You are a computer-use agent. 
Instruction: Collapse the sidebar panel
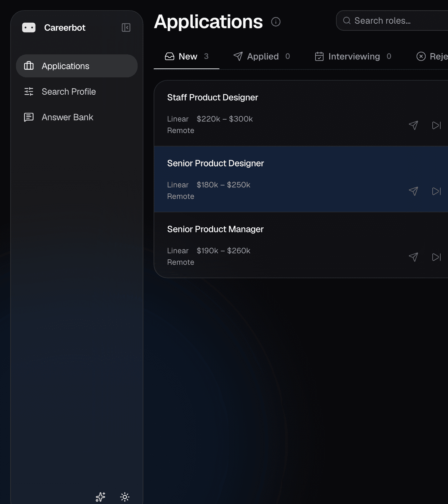coord(126,28)
